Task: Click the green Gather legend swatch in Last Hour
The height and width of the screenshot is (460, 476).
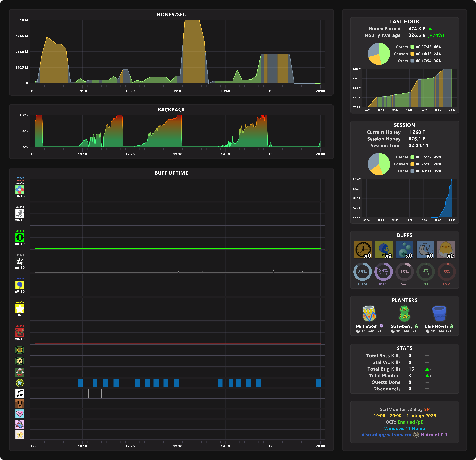Action: pos(412,47)
